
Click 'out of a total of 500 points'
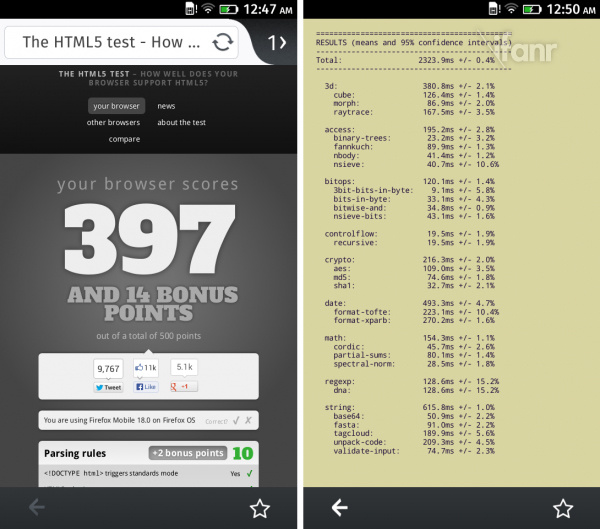click(148, 336)
